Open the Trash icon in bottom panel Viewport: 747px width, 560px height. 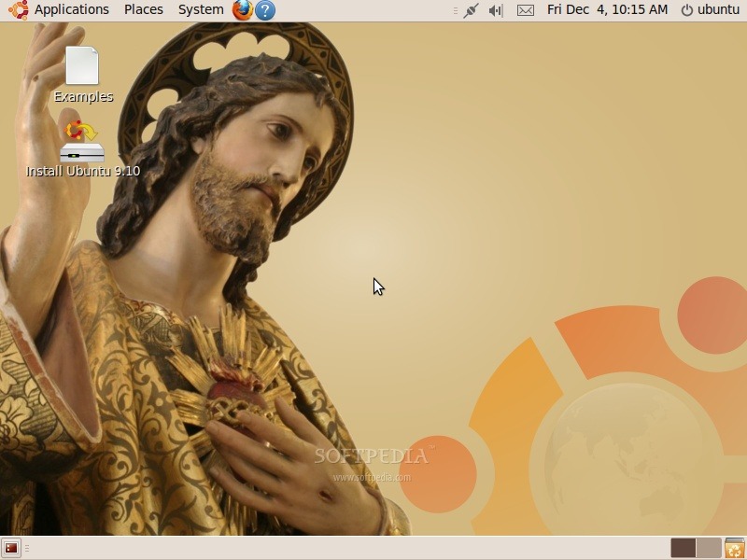[735, 549]
